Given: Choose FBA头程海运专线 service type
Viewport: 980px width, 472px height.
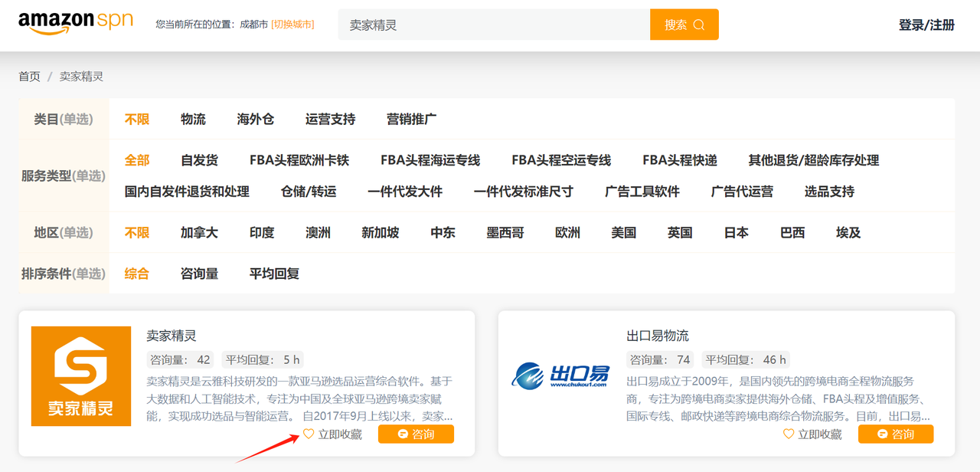Looking at the screenshot, I should click(430, 161).
